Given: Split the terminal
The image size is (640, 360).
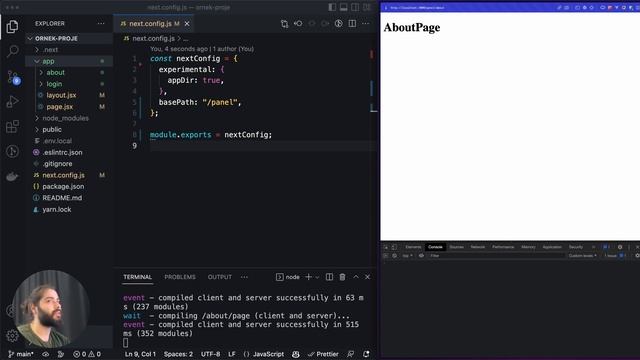Looking at the screenshot, I should 329,277.
